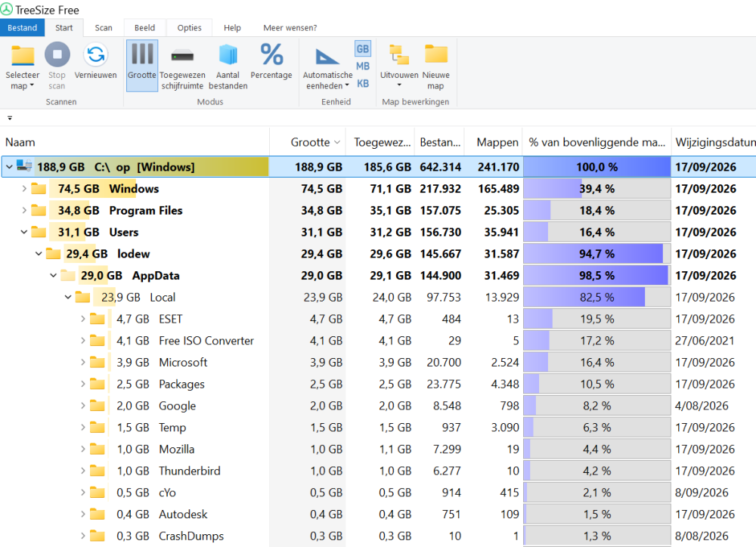Select the Thunderbird folder row name

190,471
